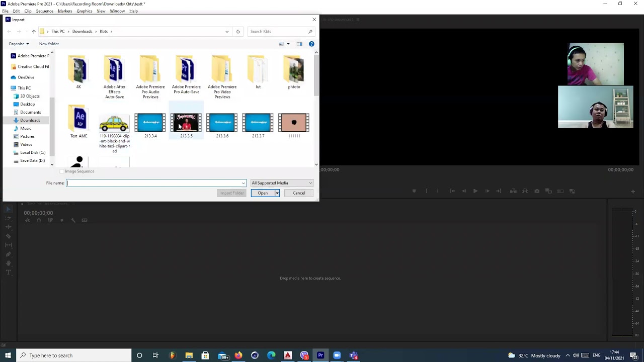Open the Sequence menu

tap(44, 11)
